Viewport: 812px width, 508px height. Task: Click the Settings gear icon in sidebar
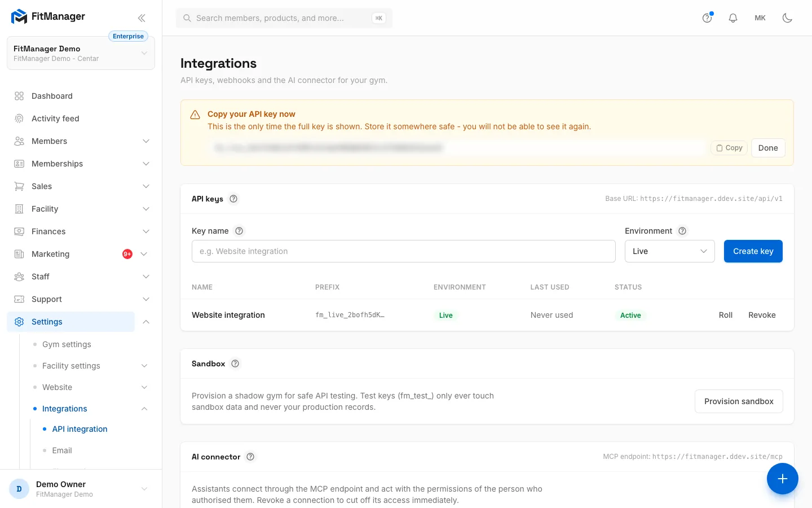(x=19, y=322)
